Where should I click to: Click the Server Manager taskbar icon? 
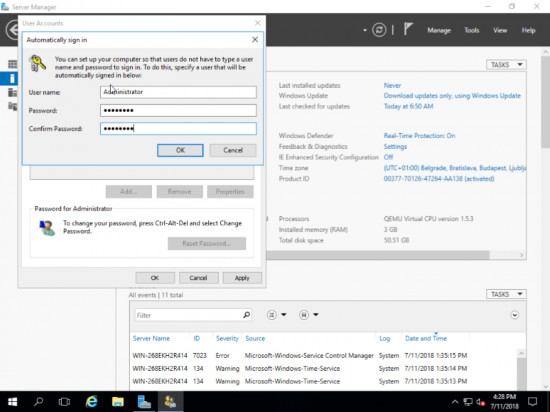tap(144, 401)
